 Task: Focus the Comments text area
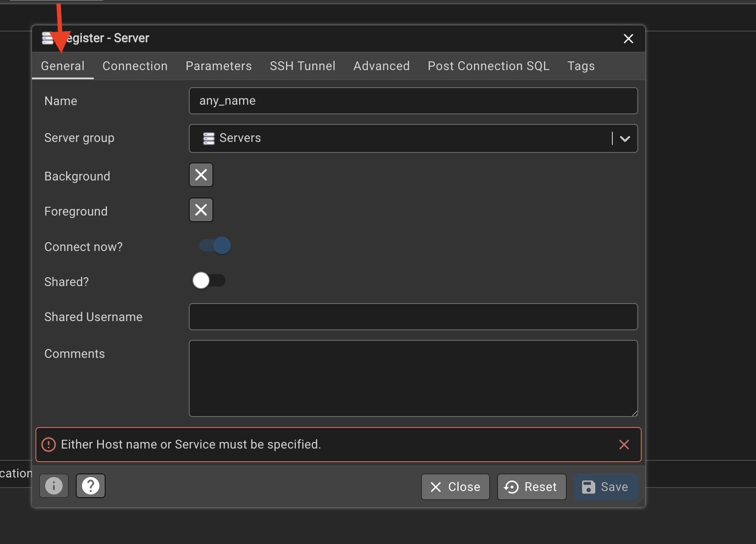click(413, 378)
